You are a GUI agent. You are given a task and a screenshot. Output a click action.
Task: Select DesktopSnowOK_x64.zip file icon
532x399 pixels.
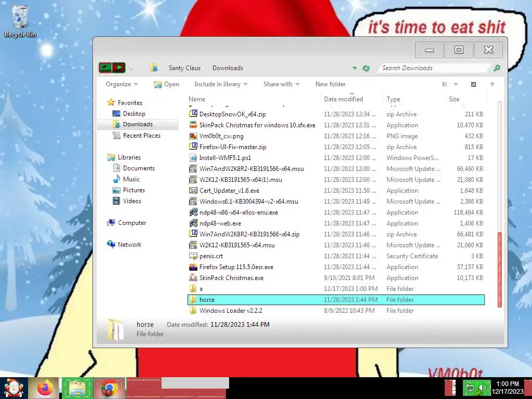pyautogui.click(x=193, y=114)
